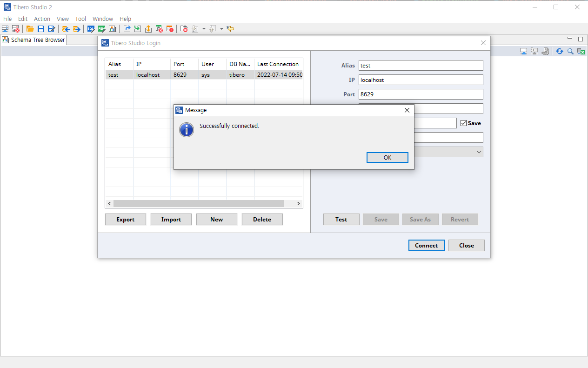The height and width of the screenshot is (368, 588).
Task: Click the Save As button
Action: tap(421, 220)
